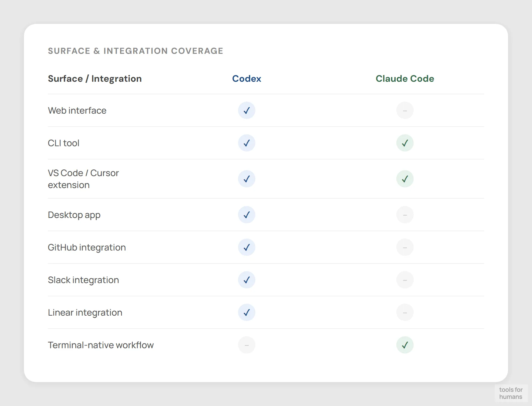Click the Codex checkmark for Desktop app
The width and height of the screenshot is (532, 406).
(246, 215)
